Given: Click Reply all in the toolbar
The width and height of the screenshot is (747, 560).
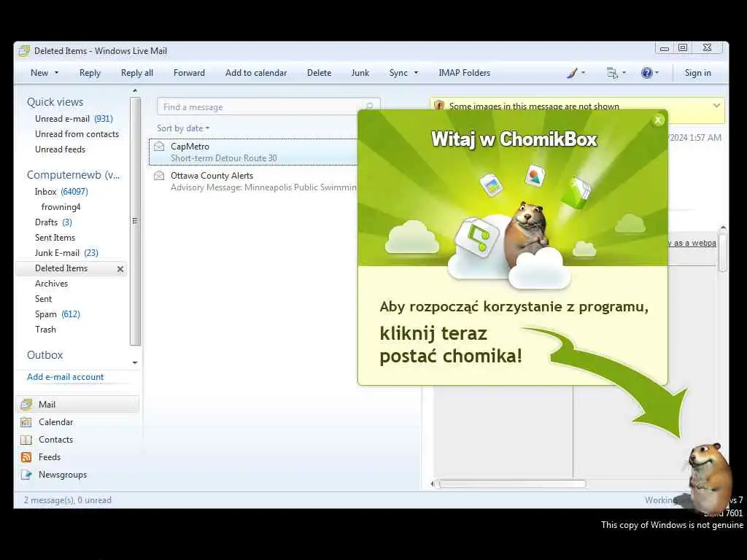Looking at the screenshot, I should coord(137,73).
